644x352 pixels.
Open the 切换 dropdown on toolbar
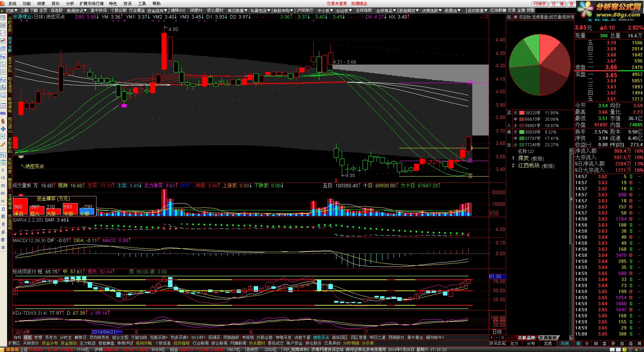click(12, 10)
